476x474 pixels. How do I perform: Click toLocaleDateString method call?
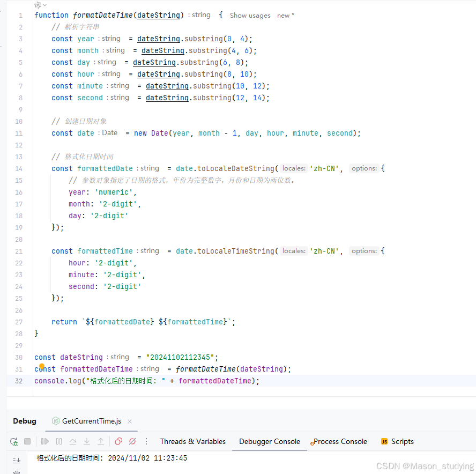tap(236, 168)
